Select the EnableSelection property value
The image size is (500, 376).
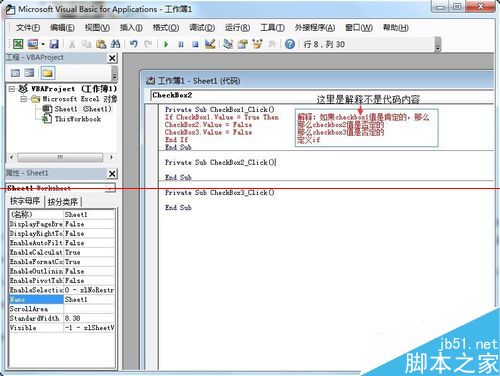click(89, 290)
